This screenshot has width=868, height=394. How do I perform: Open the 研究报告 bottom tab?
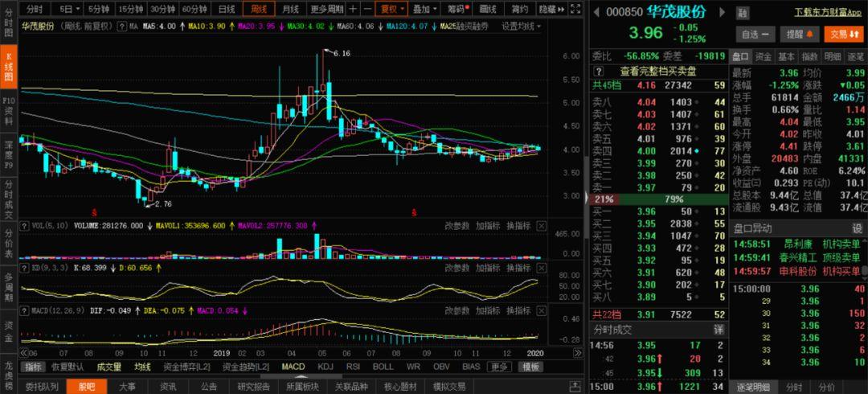[253, 387]
